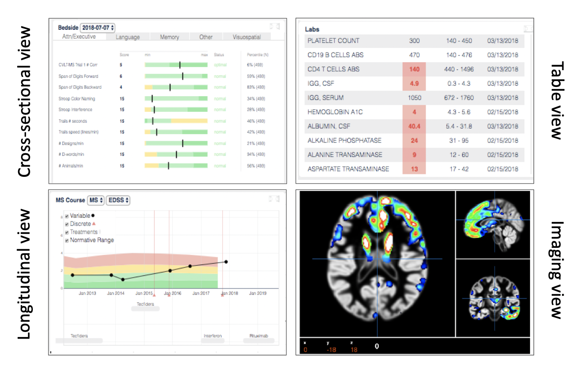The height and width of the screenshot is (379, 588).
Task: Open the MS dropdown in MS Course
Action: coord(95,200)
